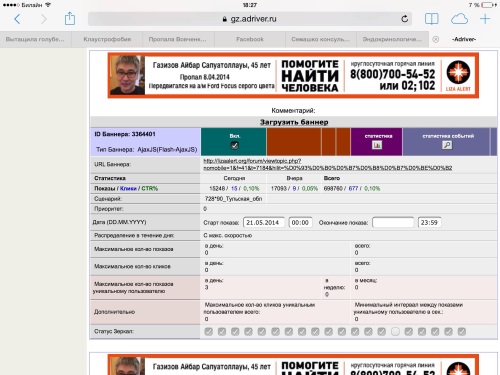Open Safari bookmarks book icon
This screenshot has width=500, height=375.
(x=431, y=19)
